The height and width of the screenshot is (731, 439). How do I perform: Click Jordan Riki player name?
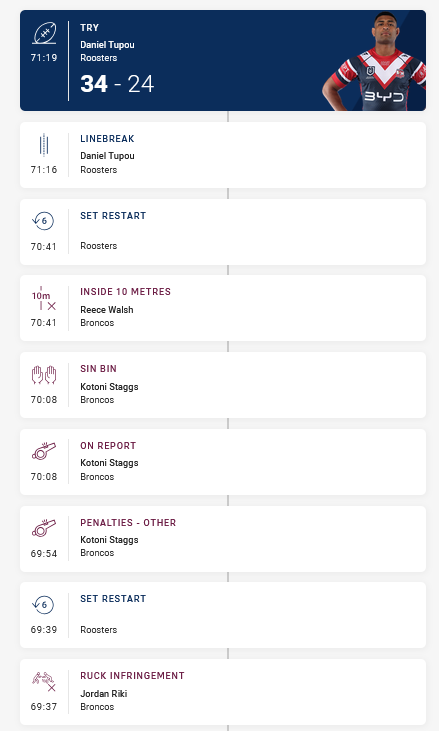point(103,694)
